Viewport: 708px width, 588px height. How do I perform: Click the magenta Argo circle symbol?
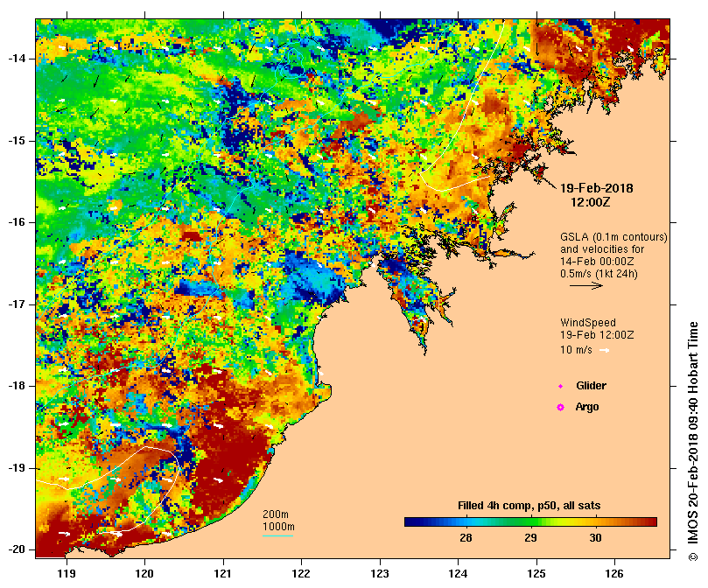(x=560, y=408)
